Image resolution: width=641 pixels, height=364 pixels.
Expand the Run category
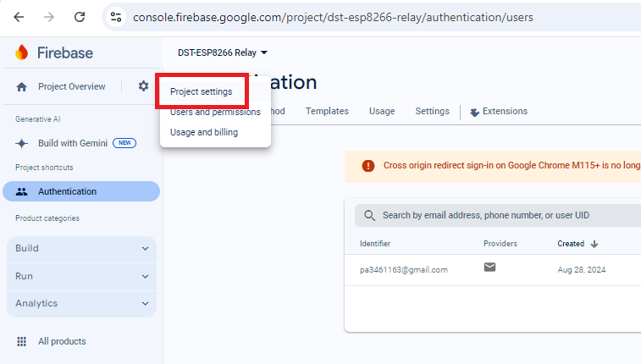(81, 276)
